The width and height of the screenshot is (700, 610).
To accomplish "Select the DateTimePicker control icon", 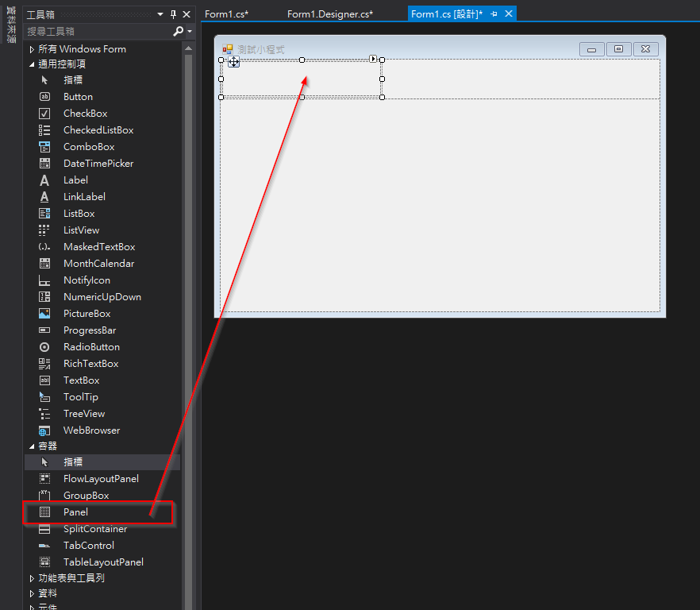I will pyautogui.click(x=45, y=164).
